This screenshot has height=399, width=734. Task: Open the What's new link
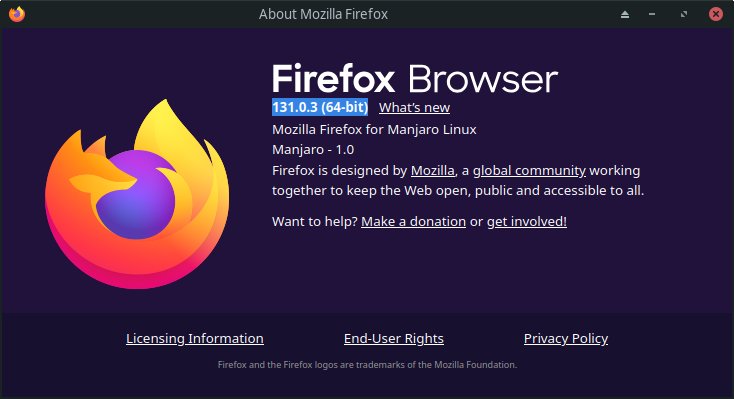(x=414, y=107)
